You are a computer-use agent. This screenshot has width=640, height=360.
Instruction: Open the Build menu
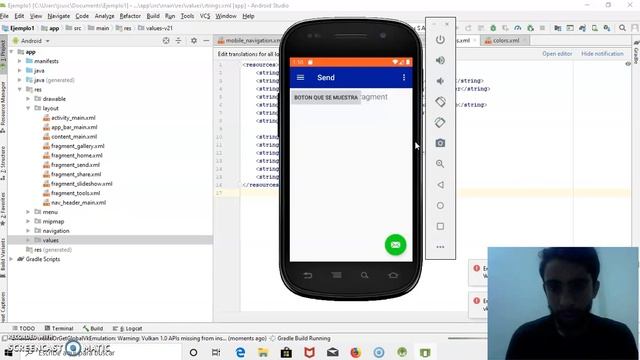point(153,16)
